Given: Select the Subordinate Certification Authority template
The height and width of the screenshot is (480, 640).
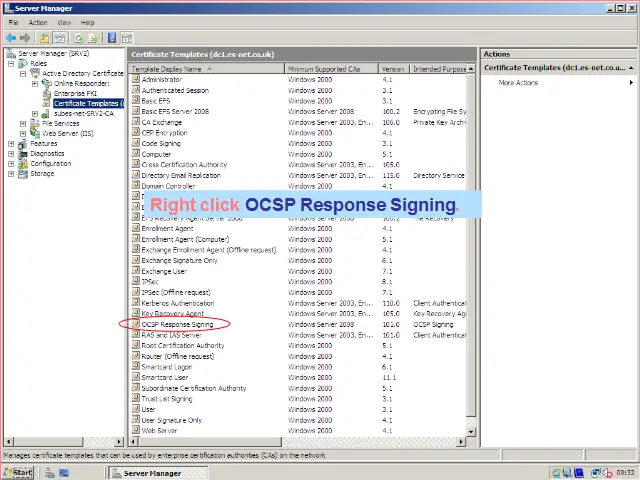Looking at the screenshot, I should tap(193, 388).
